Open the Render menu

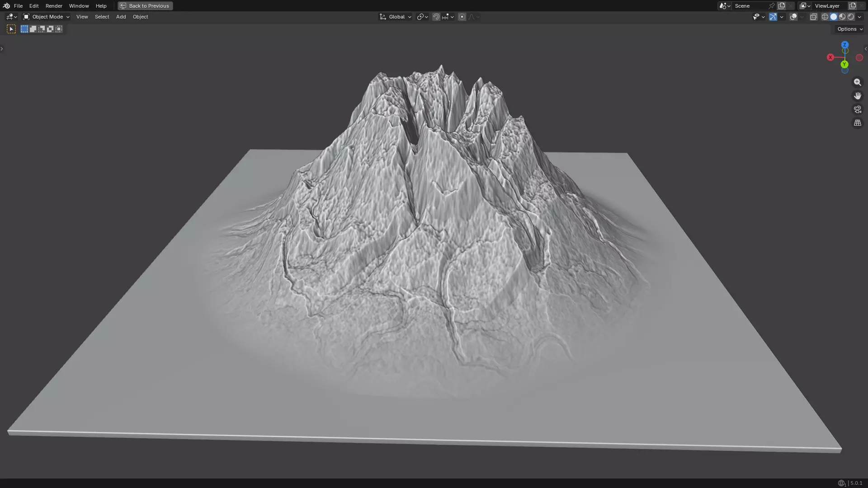(54, 6)
